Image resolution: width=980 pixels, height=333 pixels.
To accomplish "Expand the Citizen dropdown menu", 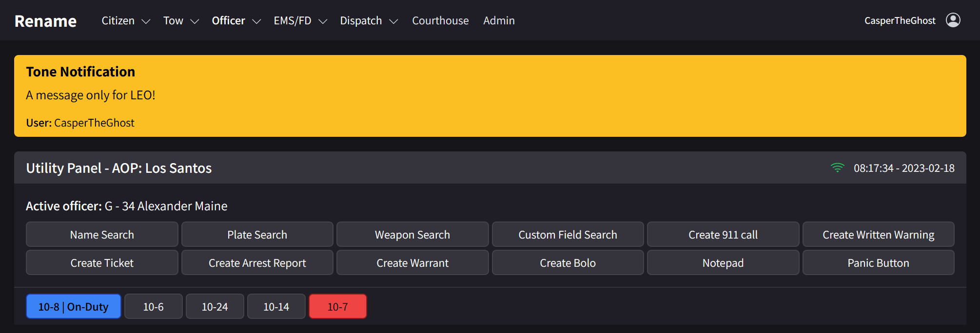I will point(125,21).
